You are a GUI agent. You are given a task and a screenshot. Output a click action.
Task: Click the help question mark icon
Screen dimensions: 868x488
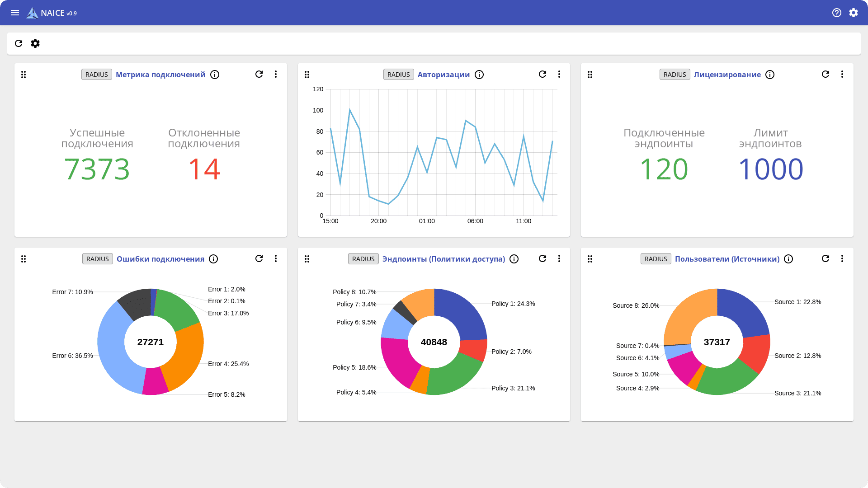point(837,13)
